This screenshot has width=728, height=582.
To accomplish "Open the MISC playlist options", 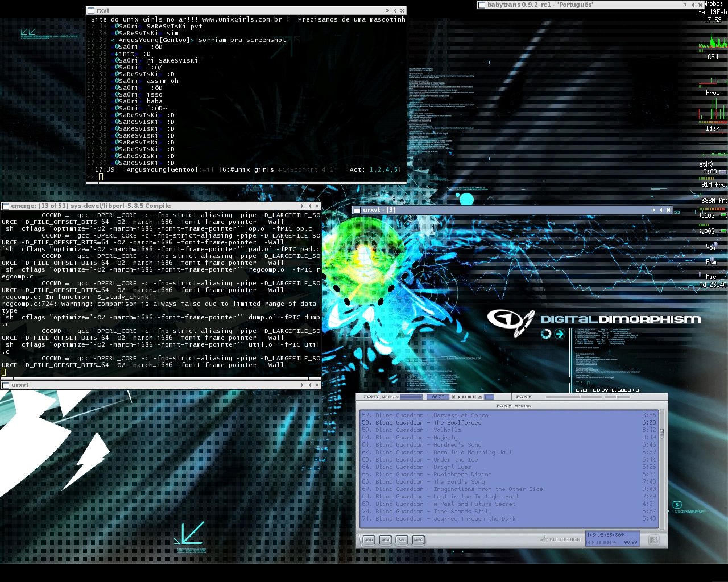I will click(418, 540).
